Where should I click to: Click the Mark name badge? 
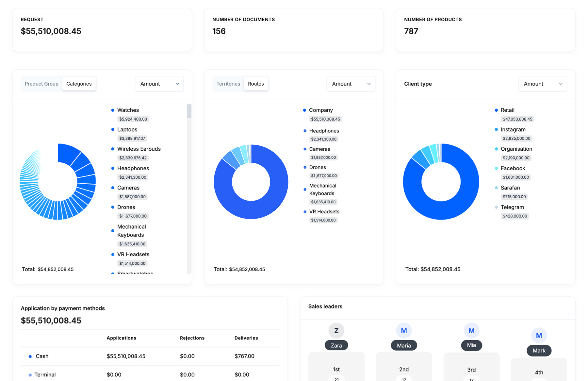(539, 351)
